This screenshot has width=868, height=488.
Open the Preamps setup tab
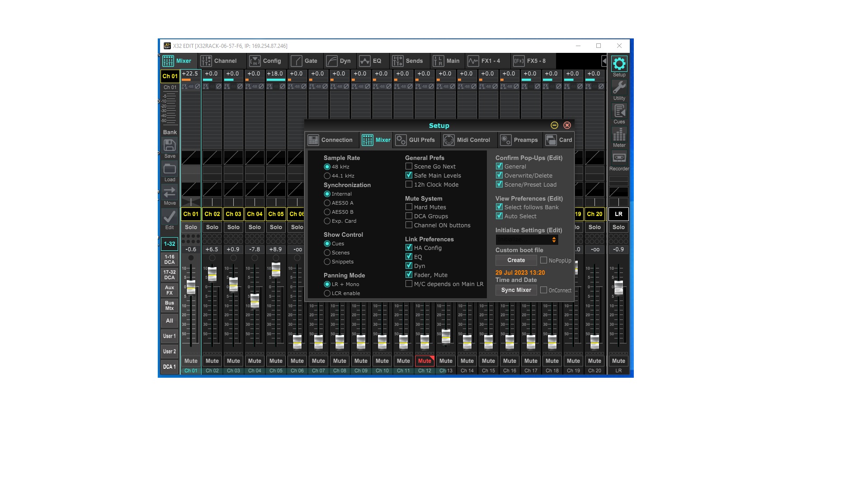(519, 140)
